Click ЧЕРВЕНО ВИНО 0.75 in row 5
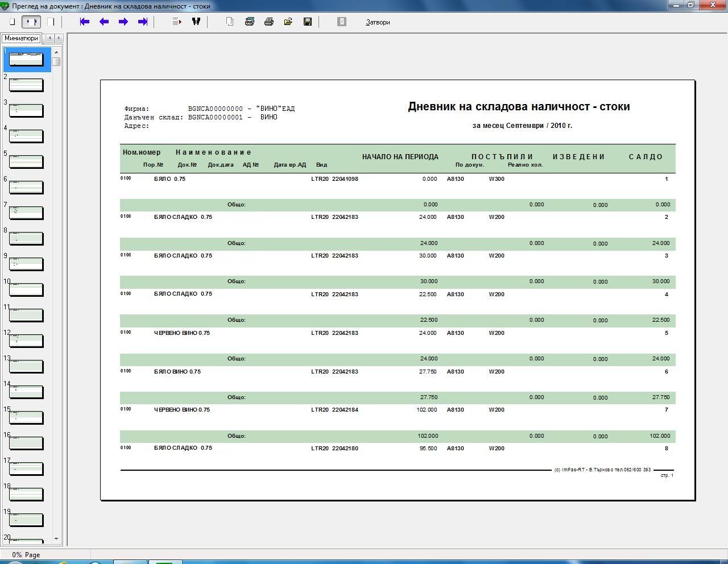This screenshot has height=564, width=728. (182, 333)
